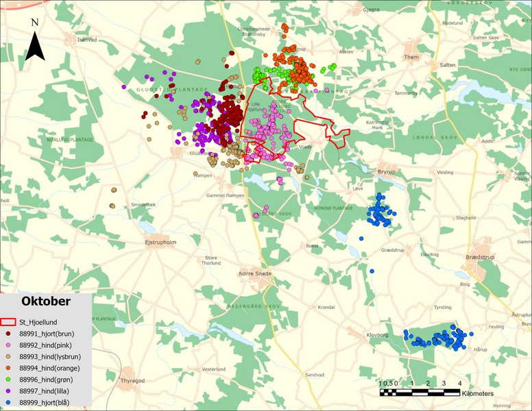Select the brown dot for 88991_hjort
The image size is (532, 411).
click(8, 332)
